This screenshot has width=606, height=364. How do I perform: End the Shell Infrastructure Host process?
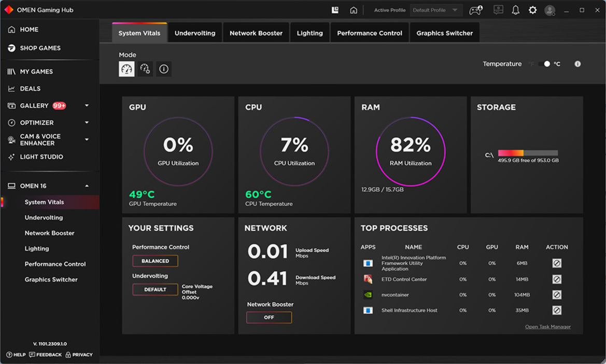[x=557, y=310]
